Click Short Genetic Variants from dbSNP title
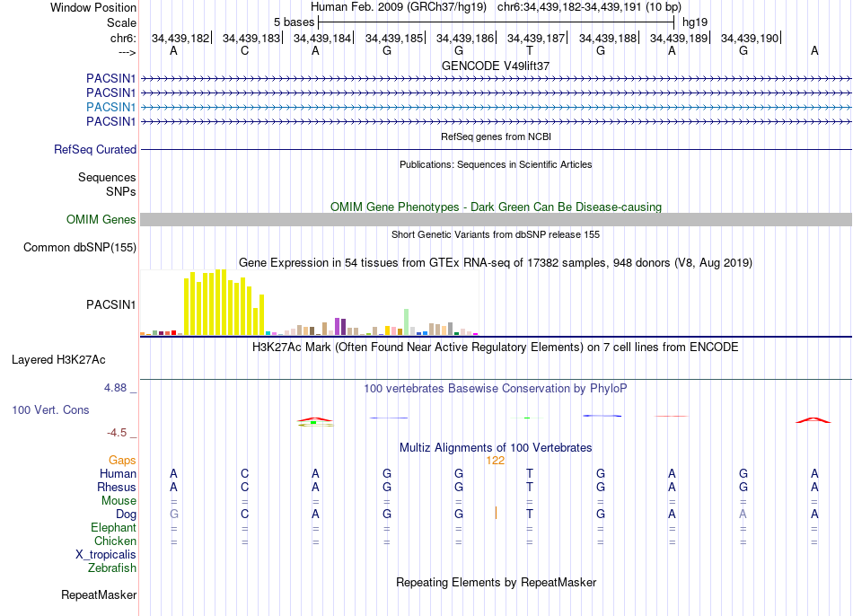This screenshot has width=853, height=616. click(496, 234)
